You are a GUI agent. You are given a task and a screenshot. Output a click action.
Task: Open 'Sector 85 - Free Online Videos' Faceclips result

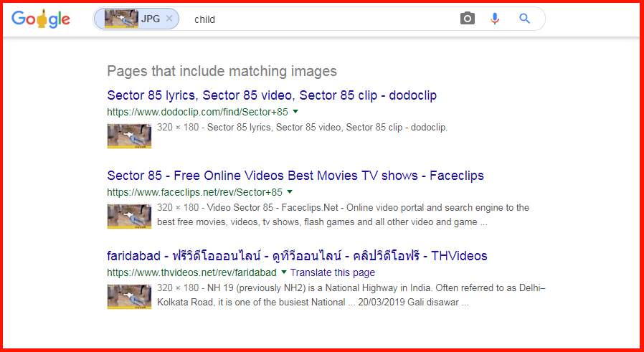coord(295,176)
